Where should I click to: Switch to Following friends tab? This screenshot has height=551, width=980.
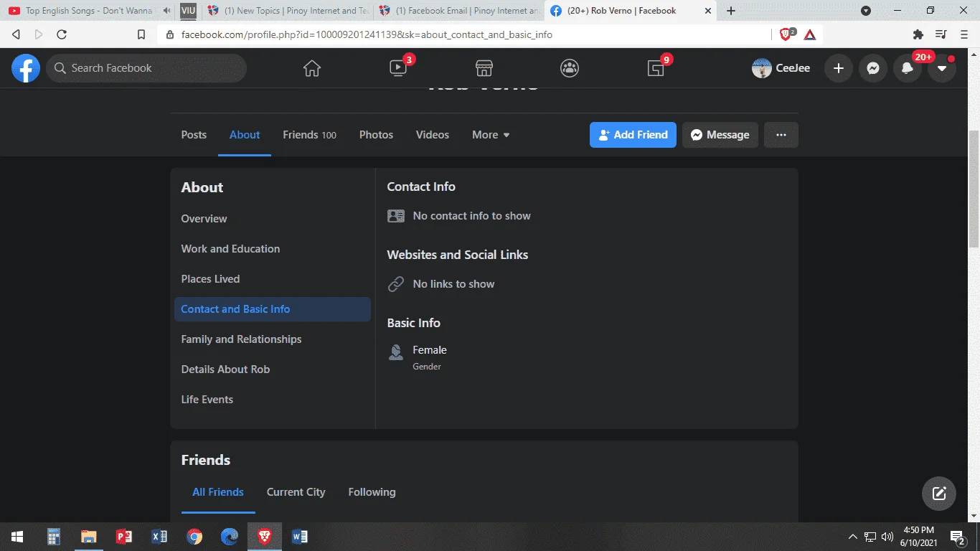[x=372, y=492]
